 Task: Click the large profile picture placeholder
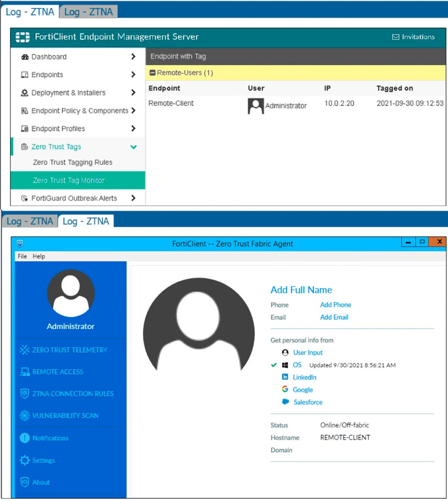click(x=198, y=325)
